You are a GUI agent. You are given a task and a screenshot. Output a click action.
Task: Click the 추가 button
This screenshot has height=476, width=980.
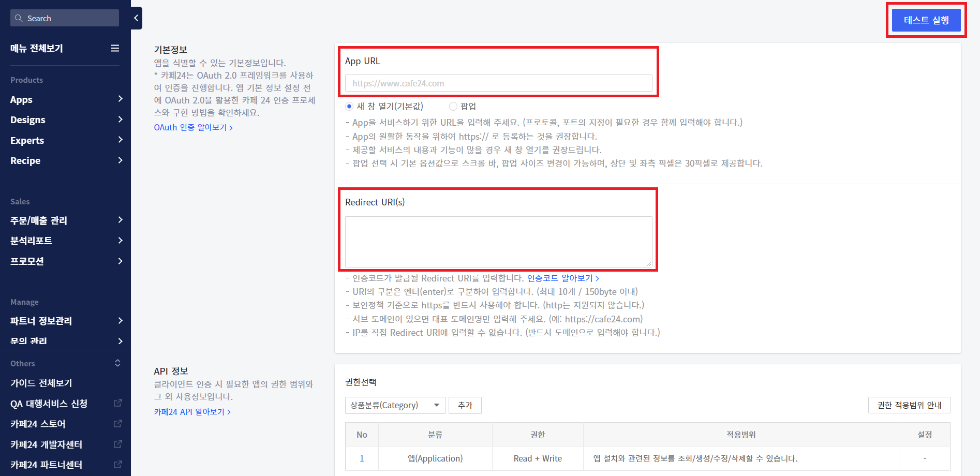[465, 405]
